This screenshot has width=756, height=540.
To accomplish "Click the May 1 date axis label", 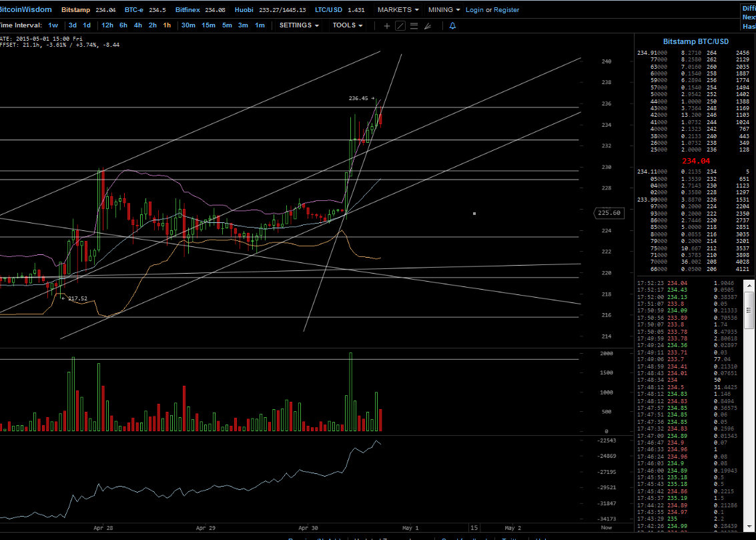I will pos(410,528).
